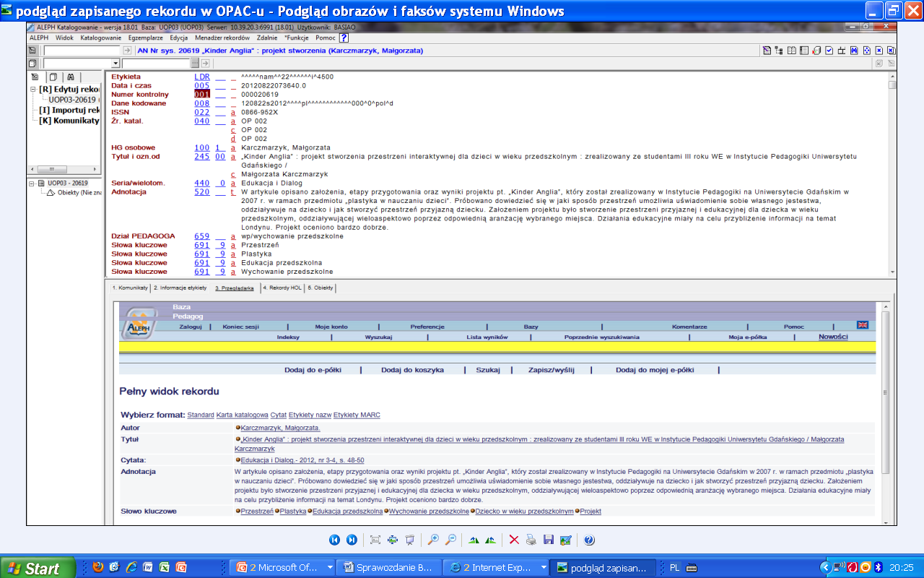The width and height of the screenshot is (924, 578).
Task: Open the viewer Help question mark icon
Action: (589, 540)
